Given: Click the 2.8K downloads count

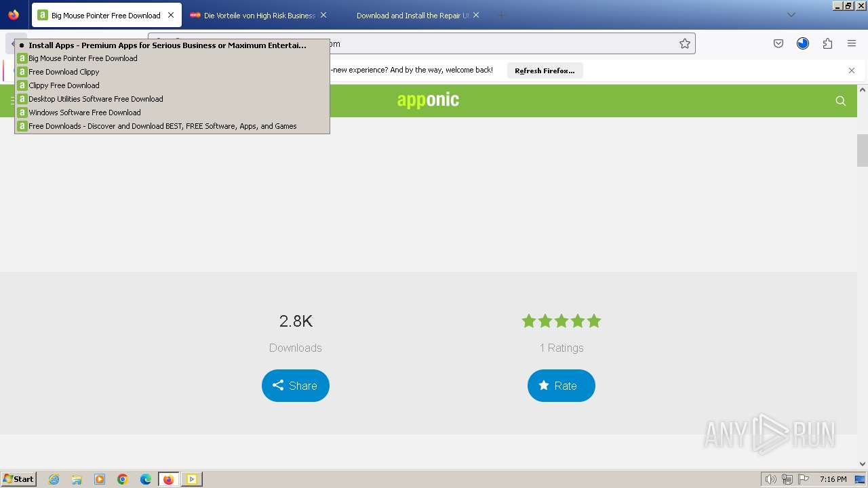Looking at the screenshot, I should pyautogui.click(x=296, y=321).
